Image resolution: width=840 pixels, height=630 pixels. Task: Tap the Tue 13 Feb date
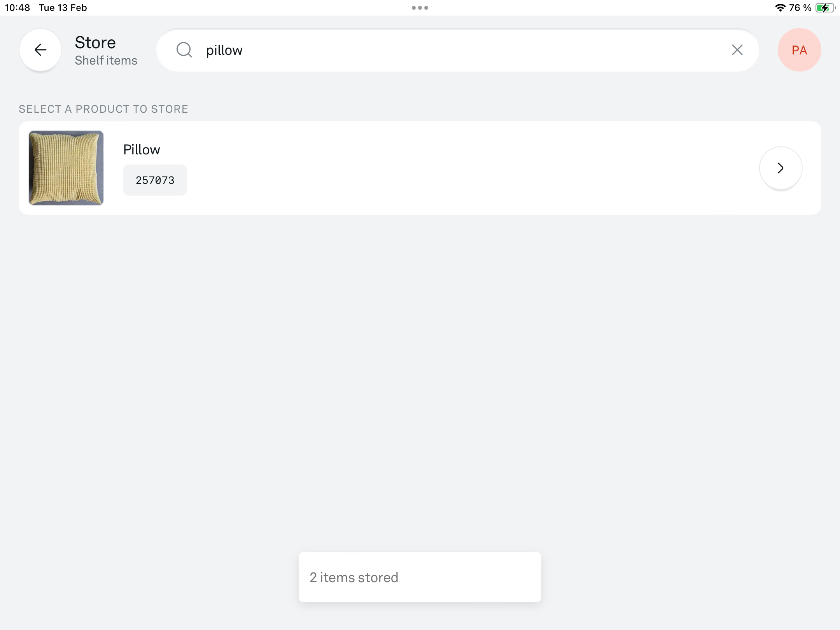63,8
